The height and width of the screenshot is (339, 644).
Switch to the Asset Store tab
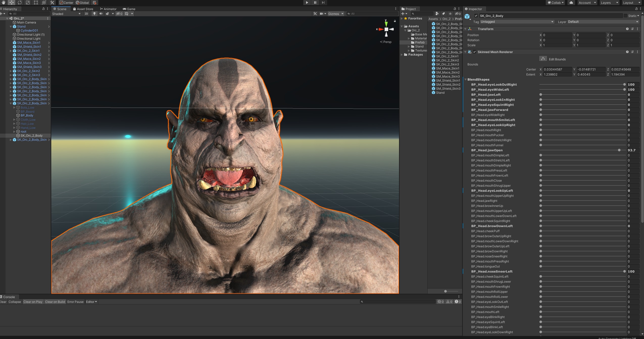pos(83,9)
